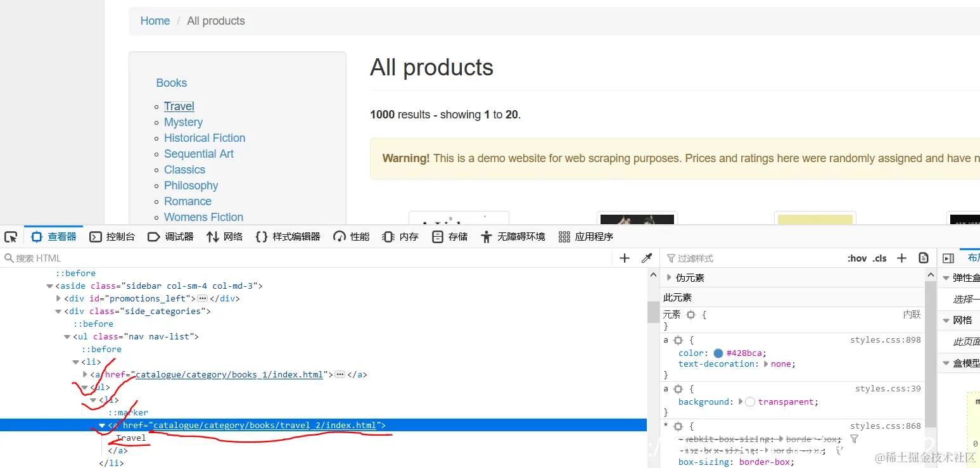Click selector highlighter icon of the * rule
This screenshot has width=980, height=468.
click(x=678, y=426)
